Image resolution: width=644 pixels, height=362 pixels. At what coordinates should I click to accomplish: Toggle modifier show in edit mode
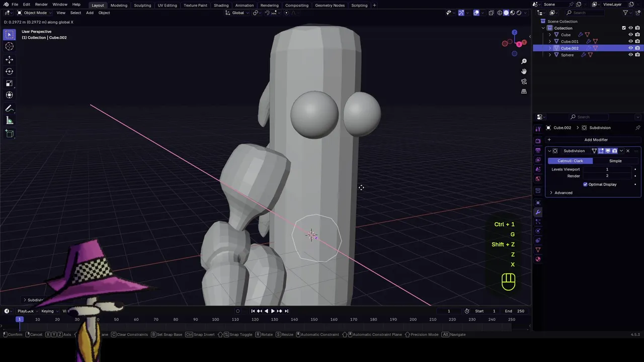coord(601,151)
